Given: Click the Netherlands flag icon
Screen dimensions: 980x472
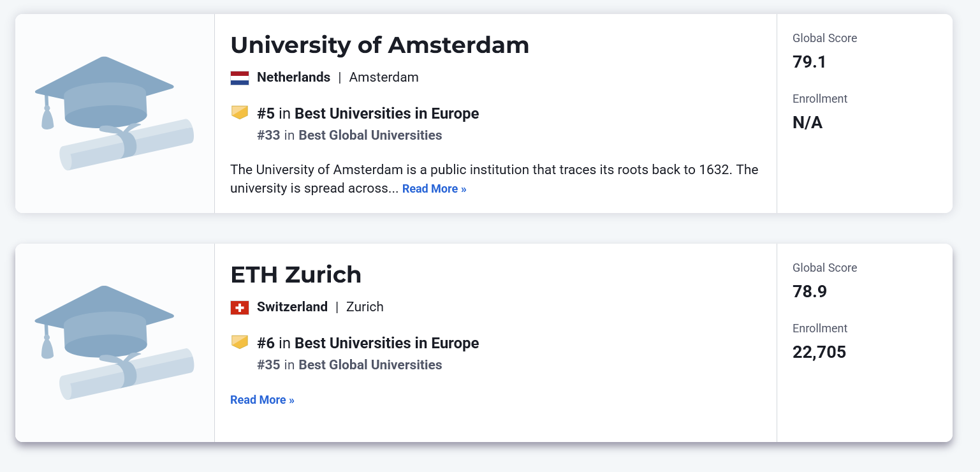Looking at the screenshot, I should click(x=239, y=78).
